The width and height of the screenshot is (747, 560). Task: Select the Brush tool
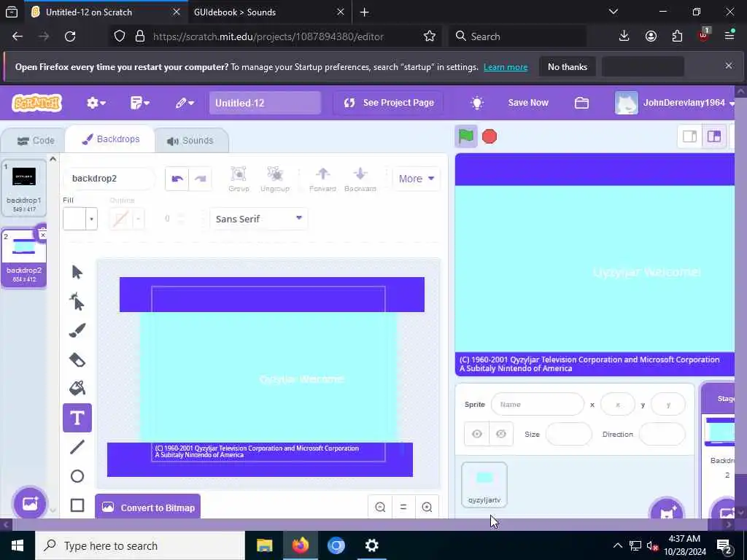pyautogui.click(x=77, y=330)
